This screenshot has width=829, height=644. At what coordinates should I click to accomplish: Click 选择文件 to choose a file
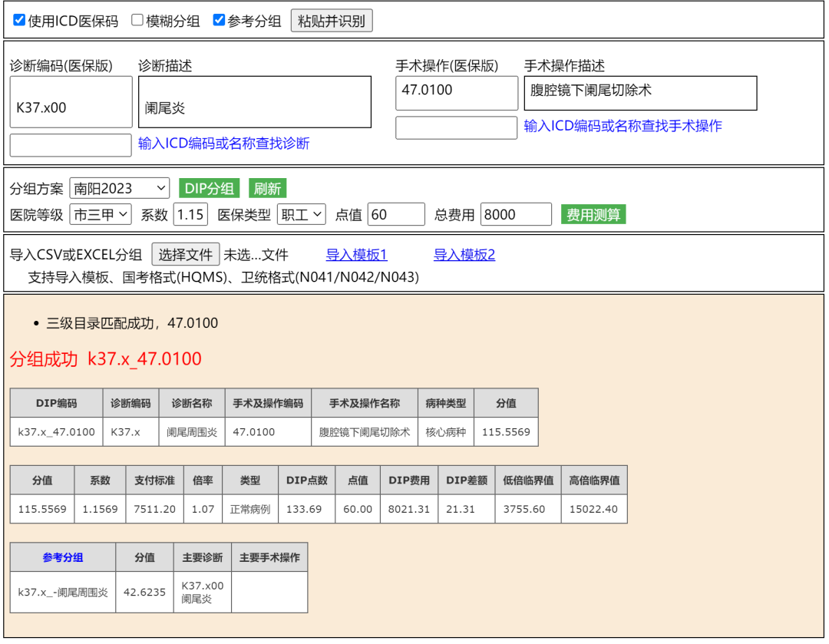(x=186, y=254)
